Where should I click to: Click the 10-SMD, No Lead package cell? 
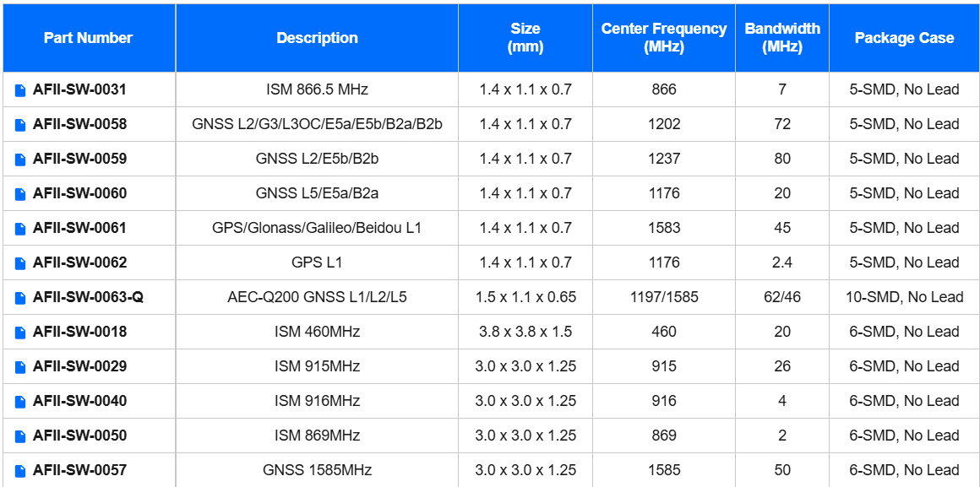[x=904, y=297]
